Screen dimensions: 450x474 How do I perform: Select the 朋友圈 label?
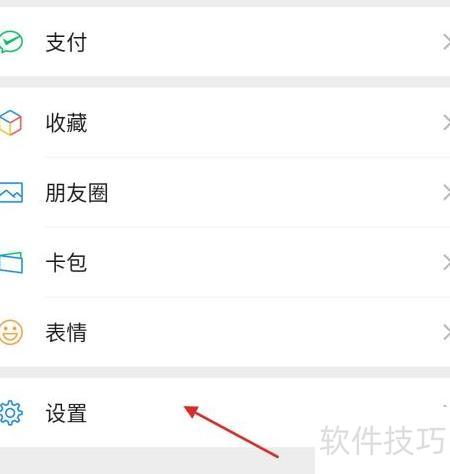[76, 193]
